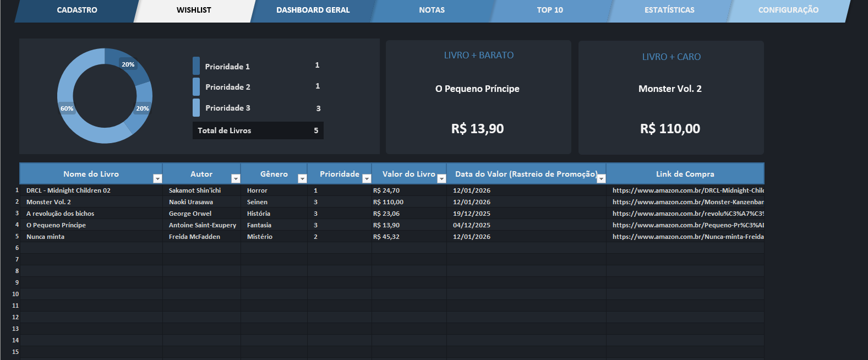Click the genre cell 'Mistério'
The image size is (868, 360).
point(274,237)
